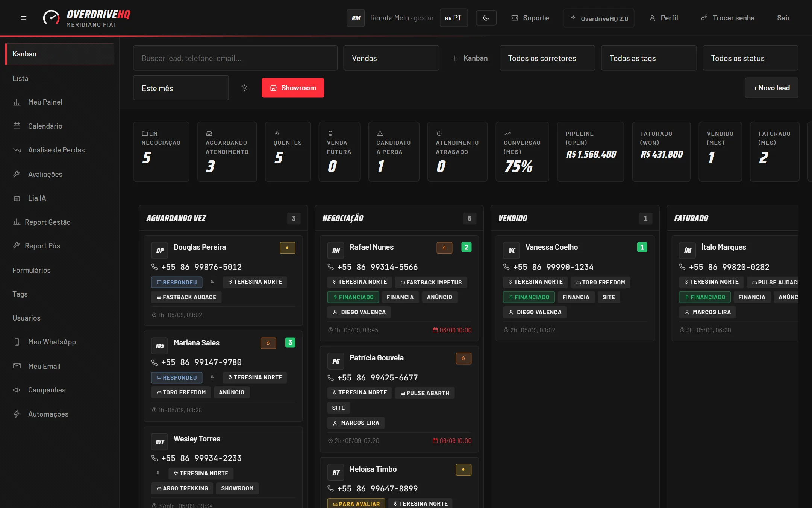Click RN avatar on Rafael Nunes card
The image size is (812, 508).
click(336, 251)
